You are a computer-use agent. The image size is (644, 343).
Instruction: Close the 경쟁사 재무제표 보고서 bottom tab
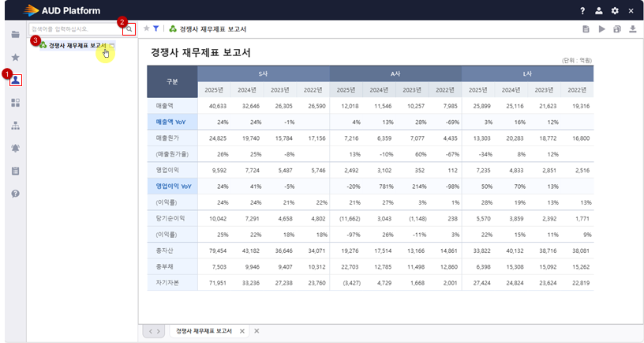[241, 330]
